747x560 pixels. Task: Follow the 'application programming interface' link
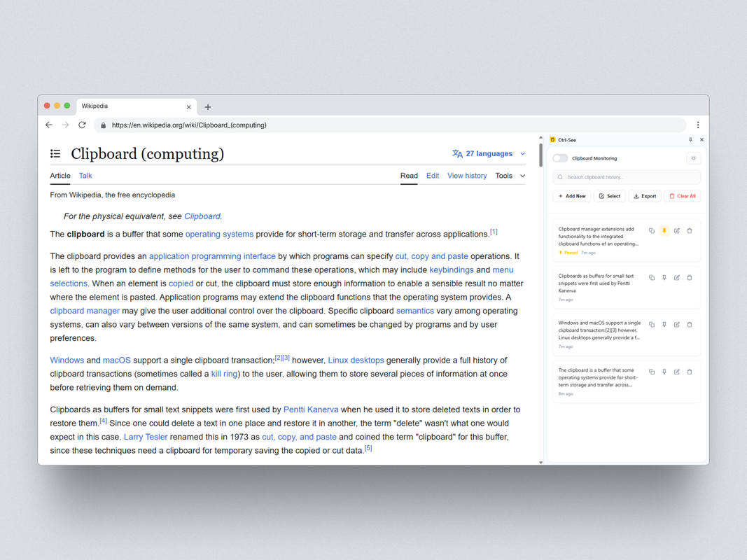pos(212,256)
